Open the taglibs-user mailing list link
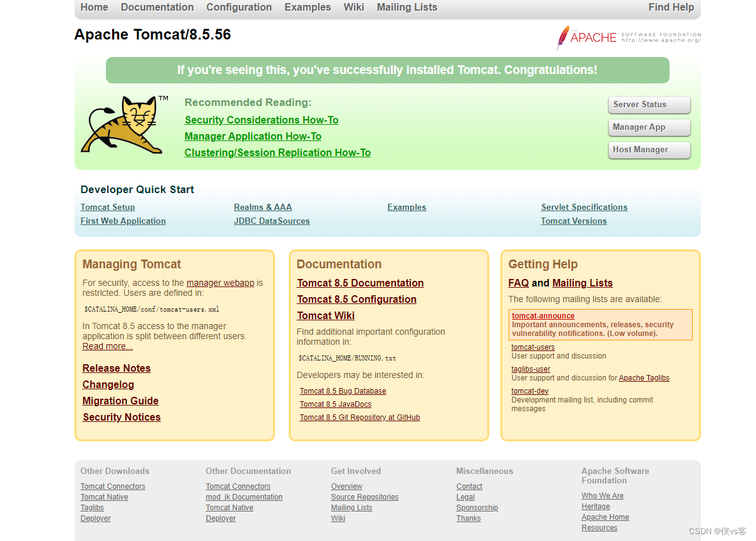Screen dimensions: 756x541 point(531,369)
